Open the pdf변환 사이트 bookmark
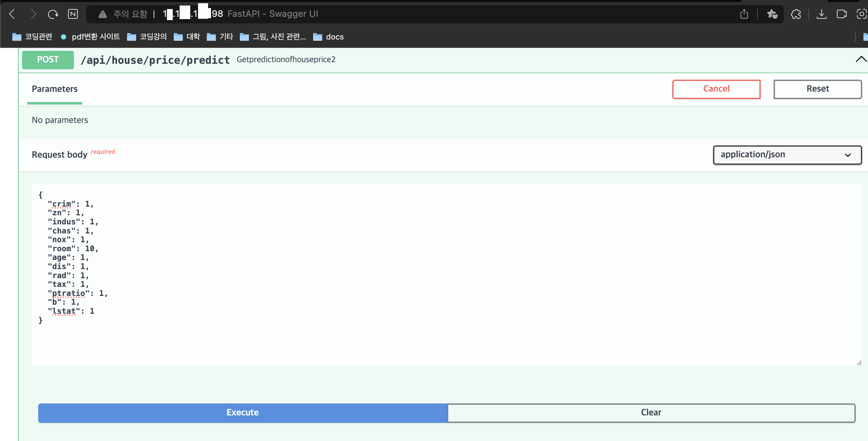Screen dimensions: 868x441 tap(90, 37)
